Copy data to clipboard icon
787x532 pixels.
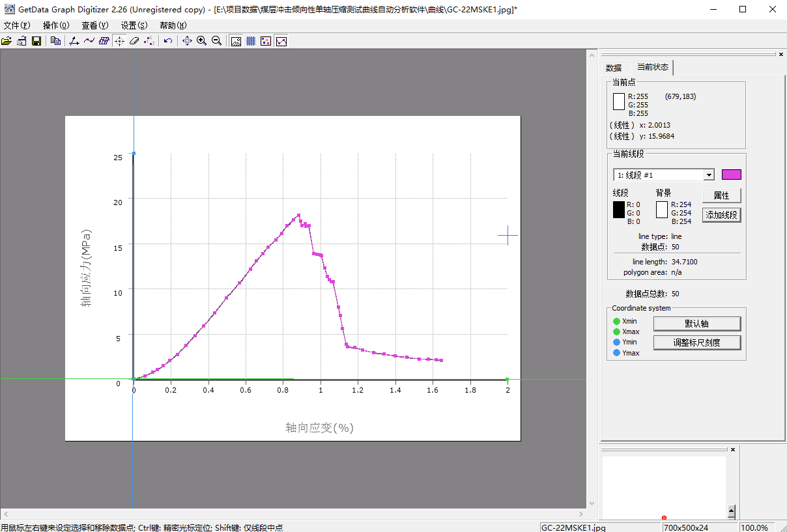coord(55,41)
